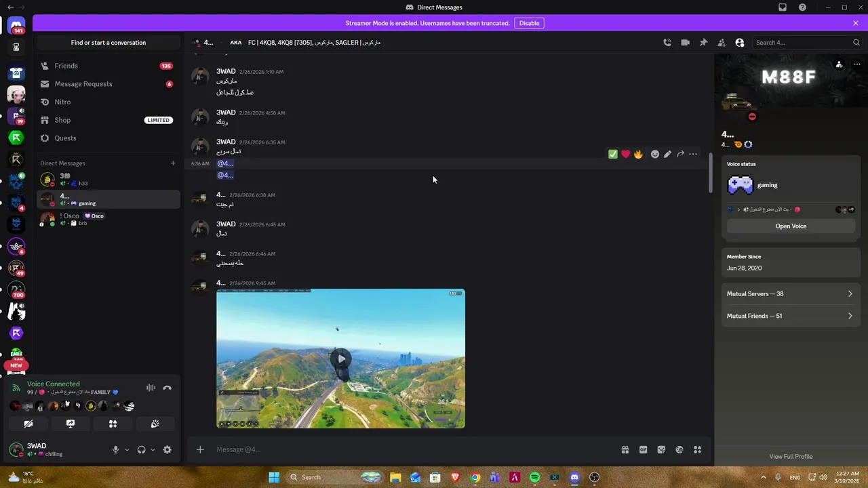
Task: Turn on camera in voice panel
Action: [28, 424]
